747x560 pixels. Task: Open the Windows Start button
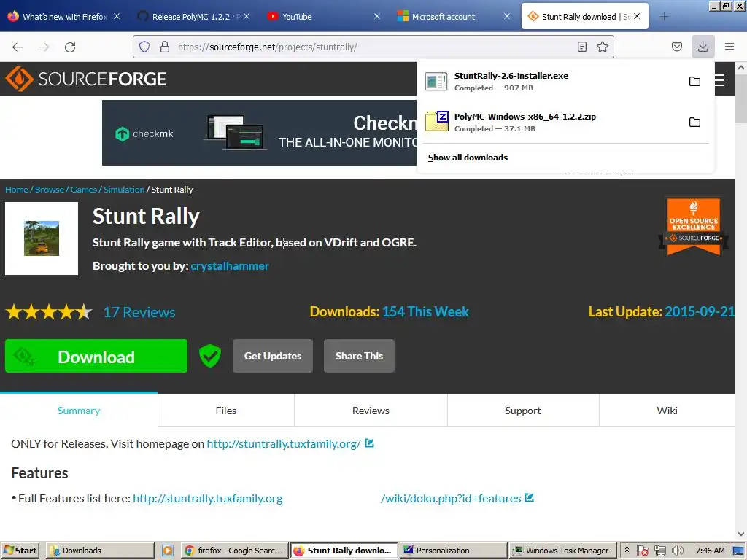[20, 551]
